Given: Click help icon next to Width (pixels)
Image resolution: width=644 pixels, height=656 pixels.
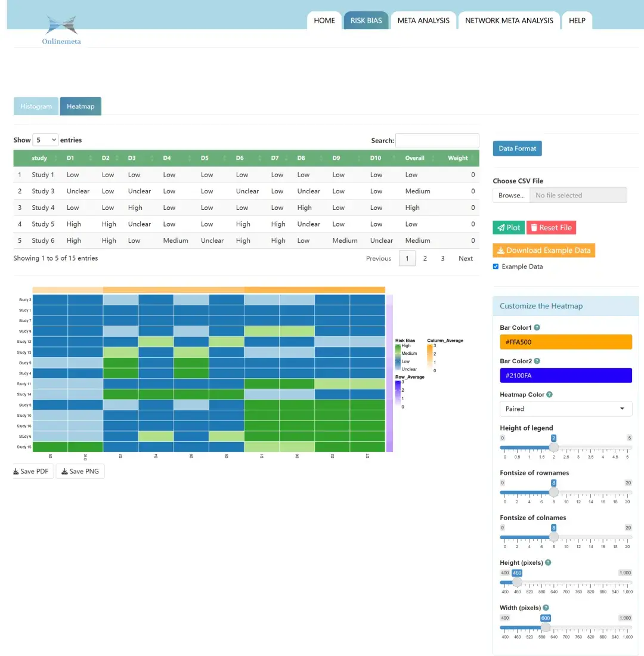Looking at the screenshot, I should [546, 608].
